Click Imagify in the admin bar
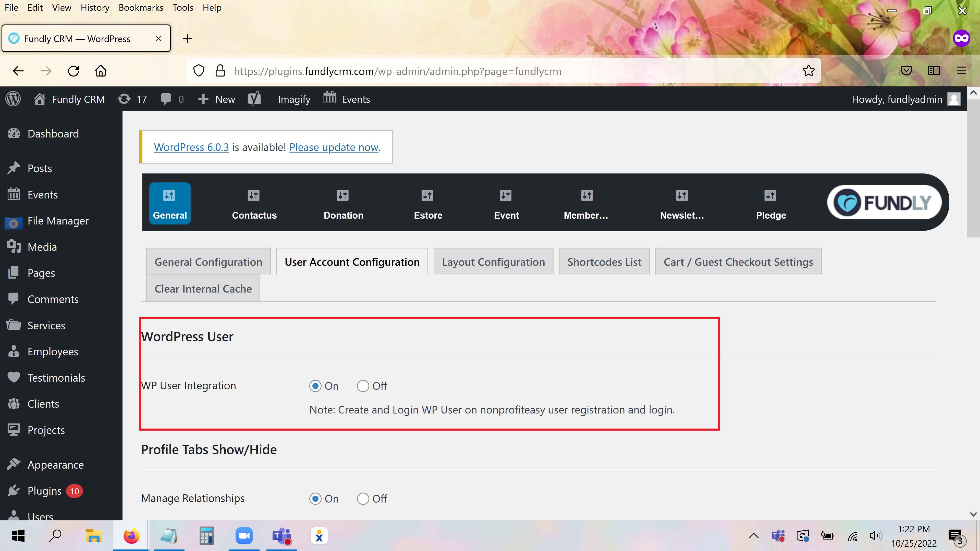This screenshot has height=551, width=980. coord(294,99)
